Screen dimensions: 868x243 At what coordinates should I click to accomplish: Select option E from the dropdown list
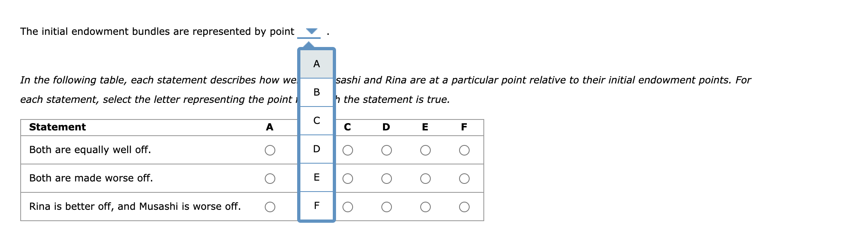(x=317, y=177)
